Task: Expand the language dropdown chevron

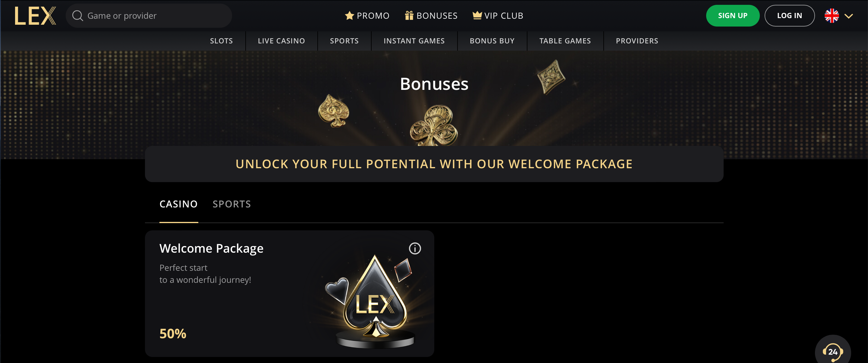Action: click(848, 16)
